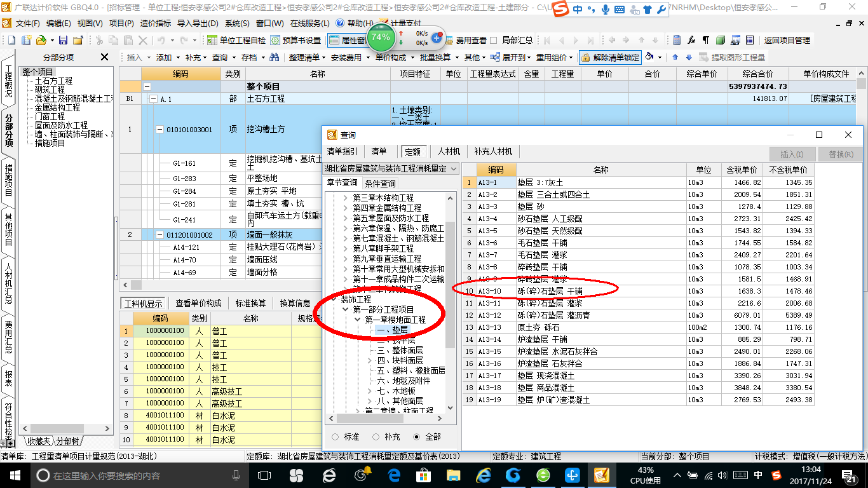Switch to the 条件查询 tab
The image size is (868, 488).
click(380, 183)
